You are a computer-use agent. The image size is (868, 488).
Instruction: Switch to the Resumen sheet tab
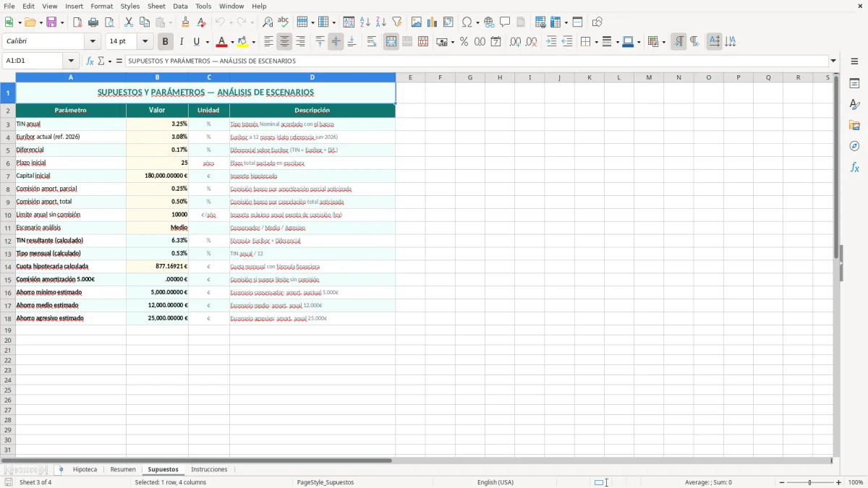123,470
